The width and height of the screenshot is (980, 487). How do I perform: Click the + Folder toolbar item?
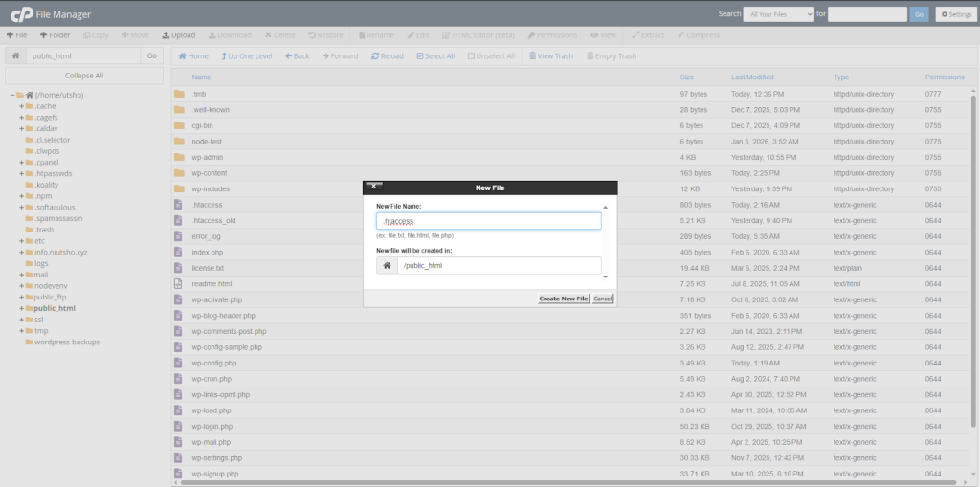click(x=55, y=35)
